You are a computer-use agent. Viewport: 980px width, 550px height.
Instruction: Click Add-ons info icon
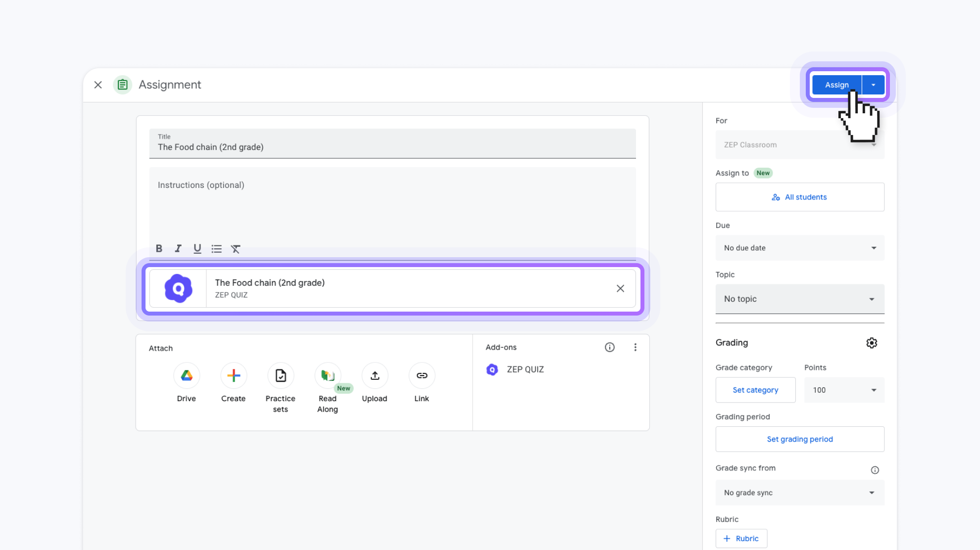[610, 347]
